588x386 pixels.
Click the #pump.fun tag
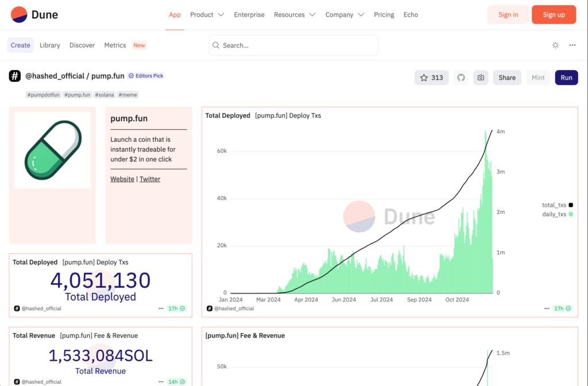78,95
